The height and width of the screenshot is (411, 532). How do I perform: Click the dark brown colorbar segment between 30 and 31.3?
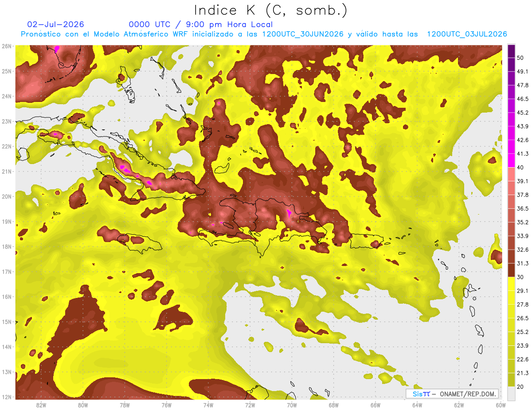click(x=512, y=270)
